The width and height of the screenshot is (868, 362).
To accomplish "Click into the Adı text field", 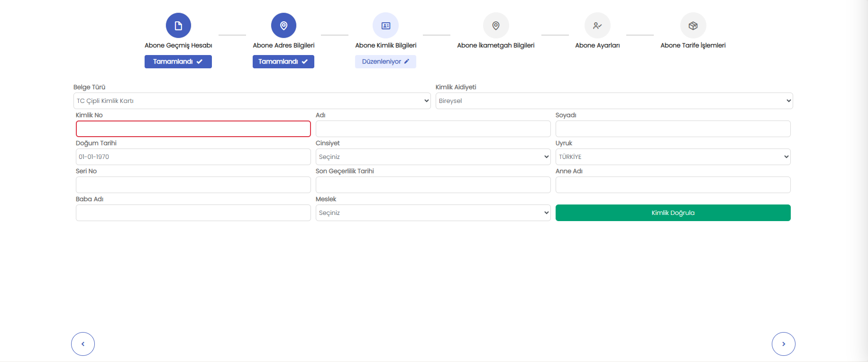I will click(433, 129).
